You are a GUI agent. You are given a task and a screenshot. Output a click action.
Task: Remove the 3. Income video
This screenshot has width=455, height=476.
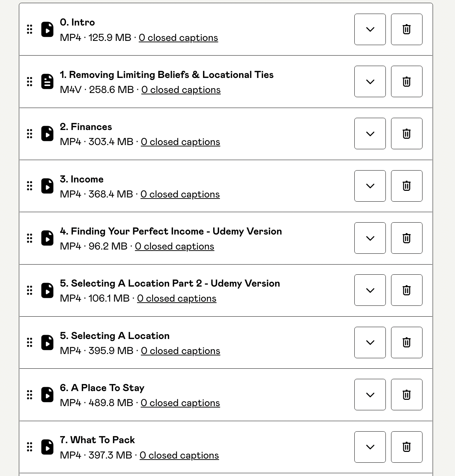406,186
